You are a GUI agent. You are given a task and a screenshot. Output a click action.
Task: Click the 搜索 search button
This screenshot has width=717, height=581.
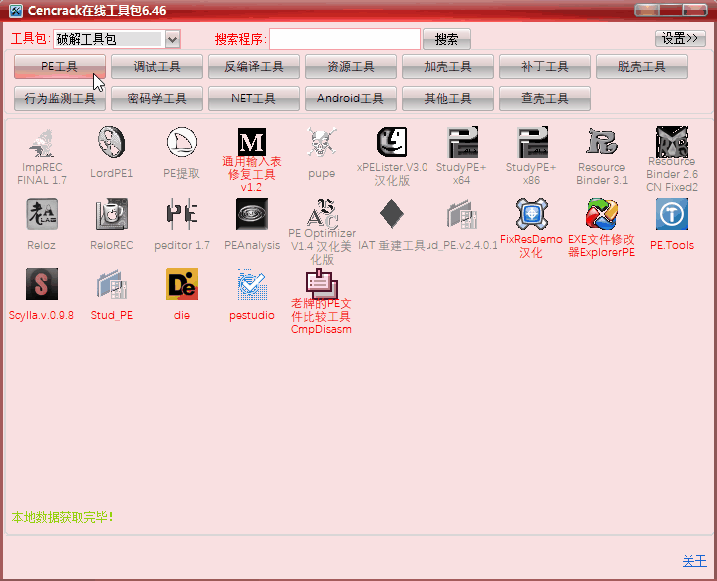click(447, 39)
